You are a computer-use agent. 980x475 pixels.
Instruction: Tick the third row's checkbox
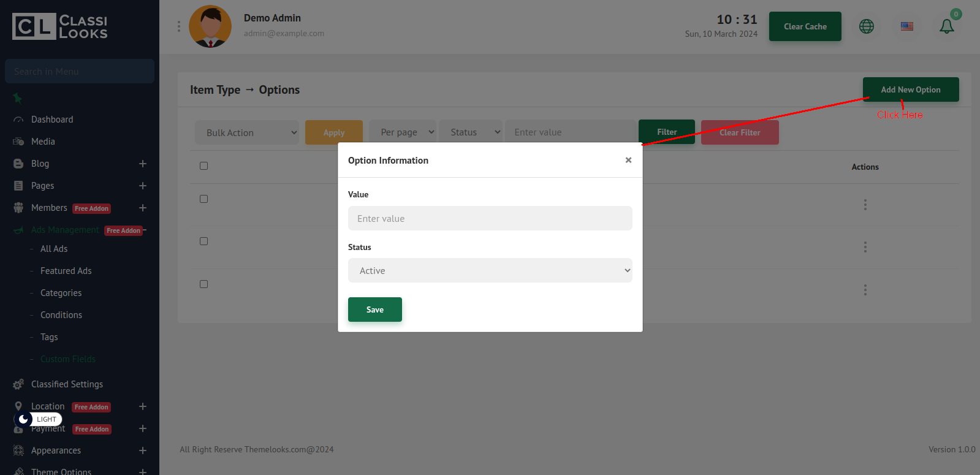204,284
